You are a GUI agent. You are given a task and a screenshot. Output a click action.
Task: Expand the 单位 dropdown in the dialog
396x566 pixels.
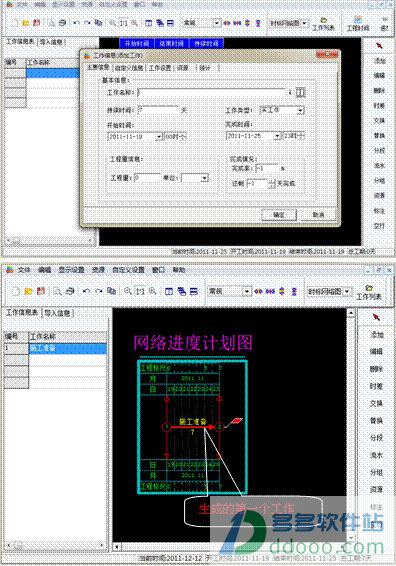point(205,178)
